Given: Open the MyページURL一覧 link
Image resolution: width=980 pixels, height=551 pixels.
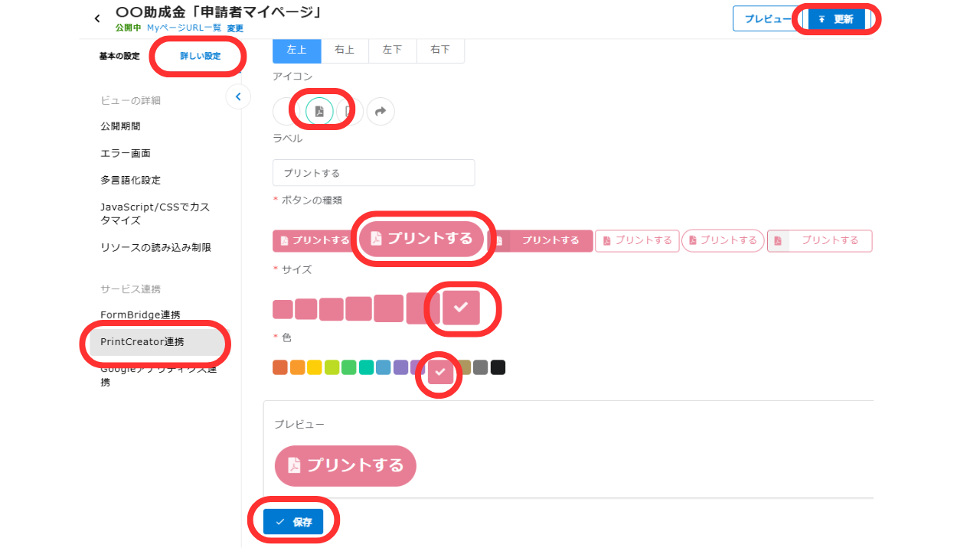Looking at the screenshot, I should coord(185,28).
